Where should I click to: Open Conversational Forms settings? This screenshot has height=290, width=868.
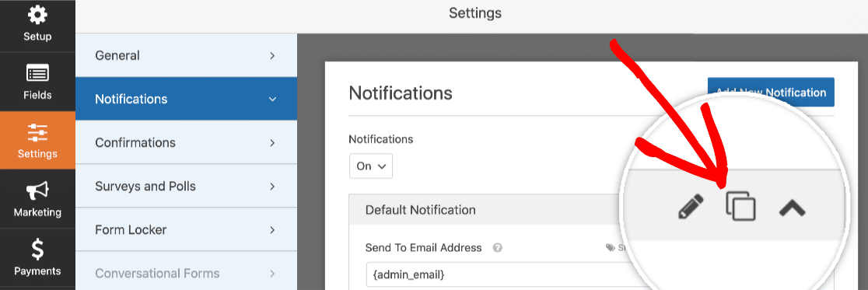click(x=186, y=273)
